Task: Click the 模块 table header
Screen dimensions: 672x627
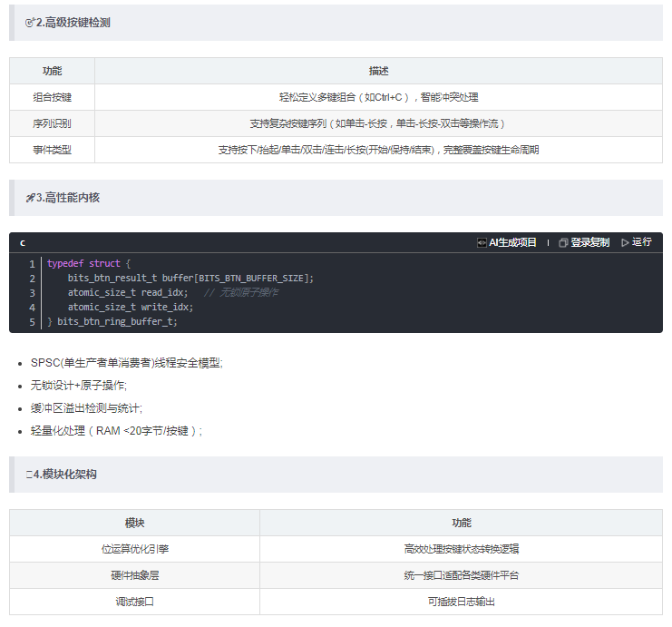Action: (134, 523)
